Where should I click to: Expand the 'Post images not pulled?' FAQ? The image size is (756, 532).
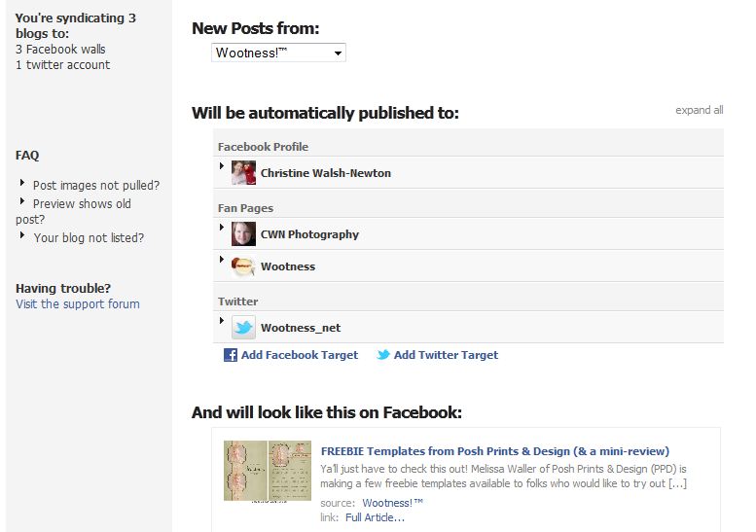pos(22,183)
